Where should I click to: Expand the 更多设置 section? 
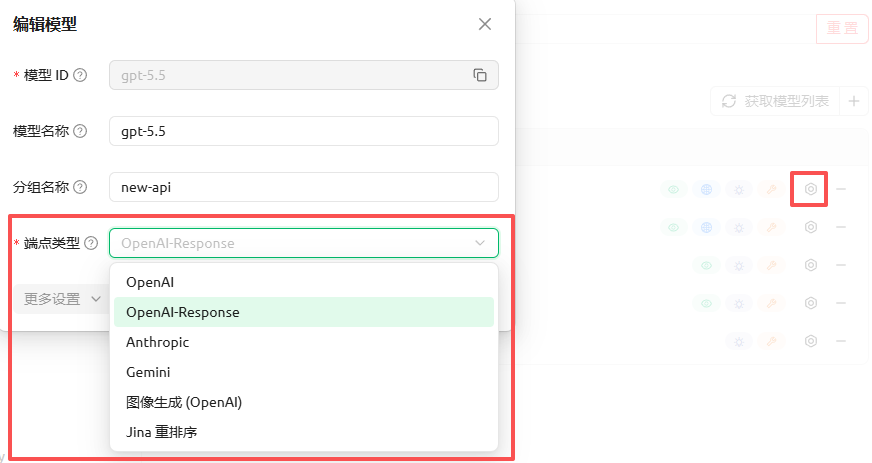(x=62, y=299)
